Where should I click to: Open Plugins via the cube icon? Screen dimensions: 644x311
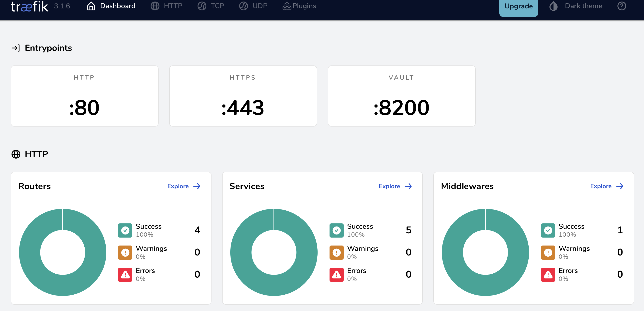287,6
